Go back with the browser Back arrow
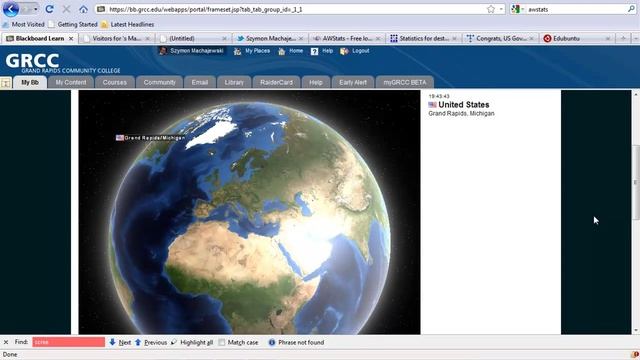 (11, 9)
